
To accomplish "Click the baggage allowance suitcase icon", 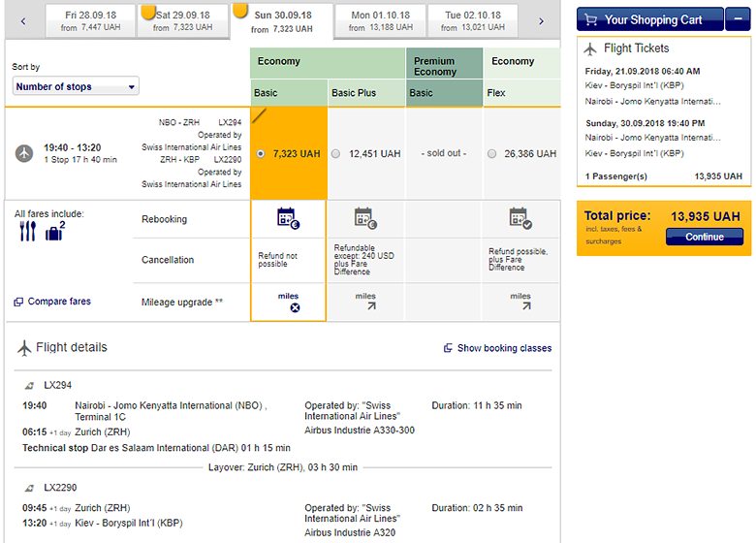I will [x=54, y=231].
